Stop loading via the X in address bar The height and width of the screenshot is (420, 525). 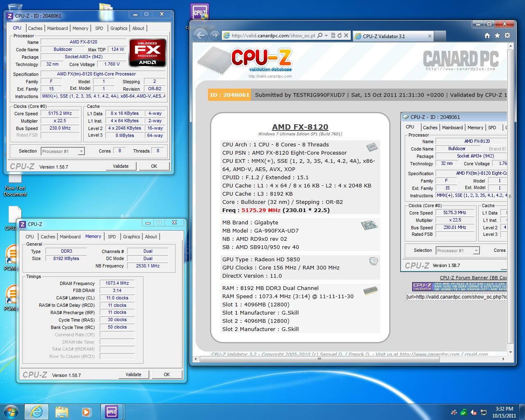(x=346, y=36)
